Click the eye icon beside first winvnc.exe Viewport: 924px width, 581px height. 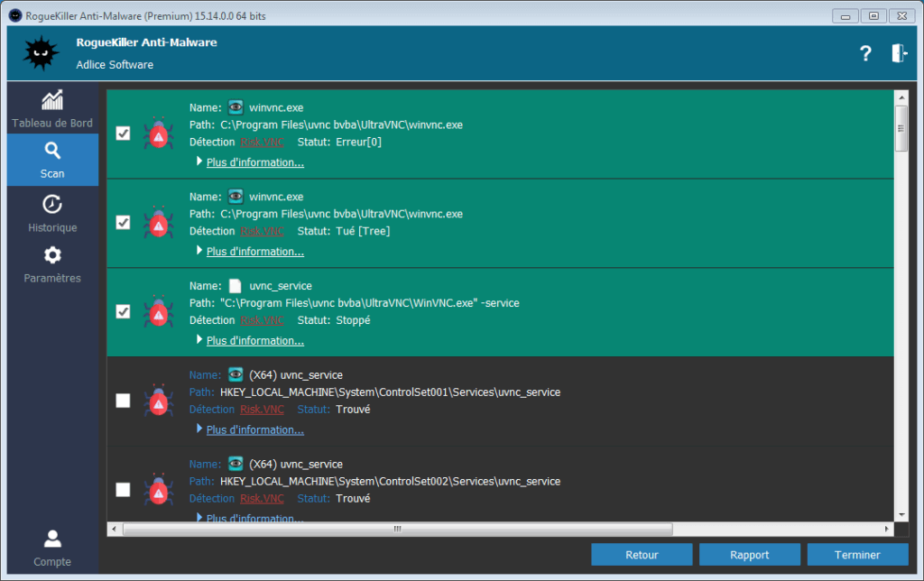point(236,107)
